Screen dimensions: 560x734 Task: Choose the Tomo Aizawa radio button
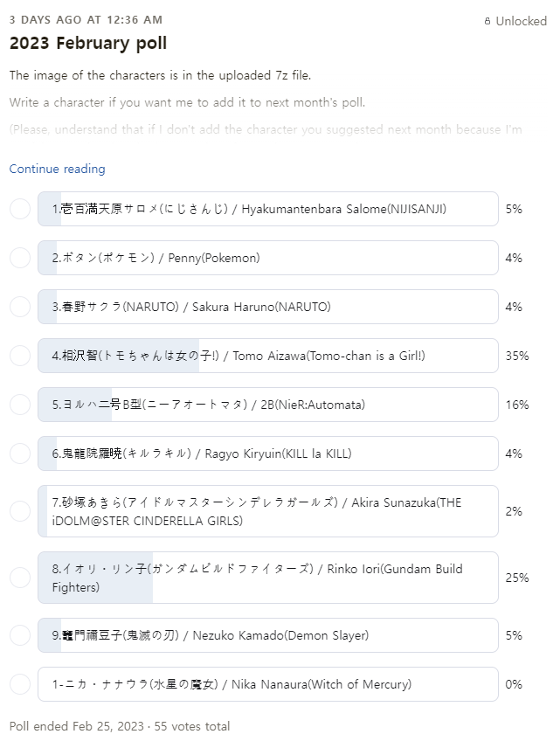click(20, 356)
